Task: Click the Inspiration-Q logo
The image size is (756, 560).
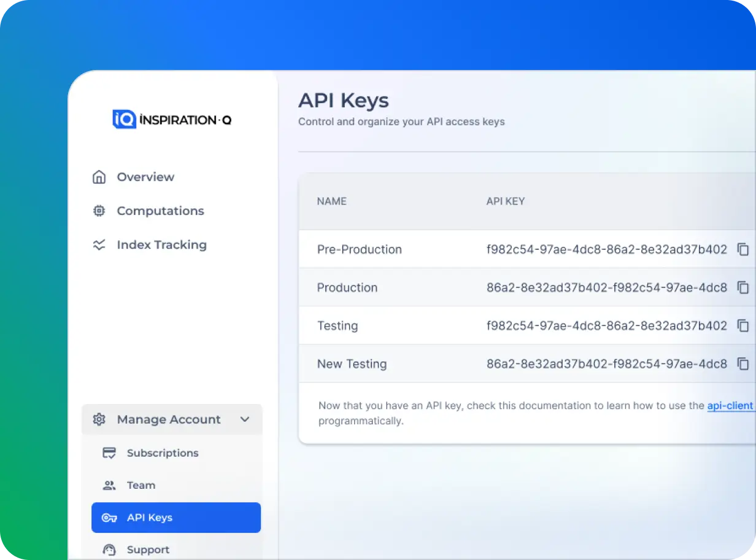Action: click(x=172, y=119)
